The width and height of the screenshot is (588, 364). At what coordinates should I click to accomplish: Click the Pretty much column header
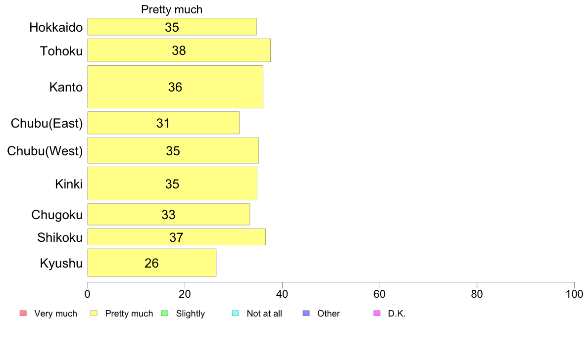pos(172,9)
